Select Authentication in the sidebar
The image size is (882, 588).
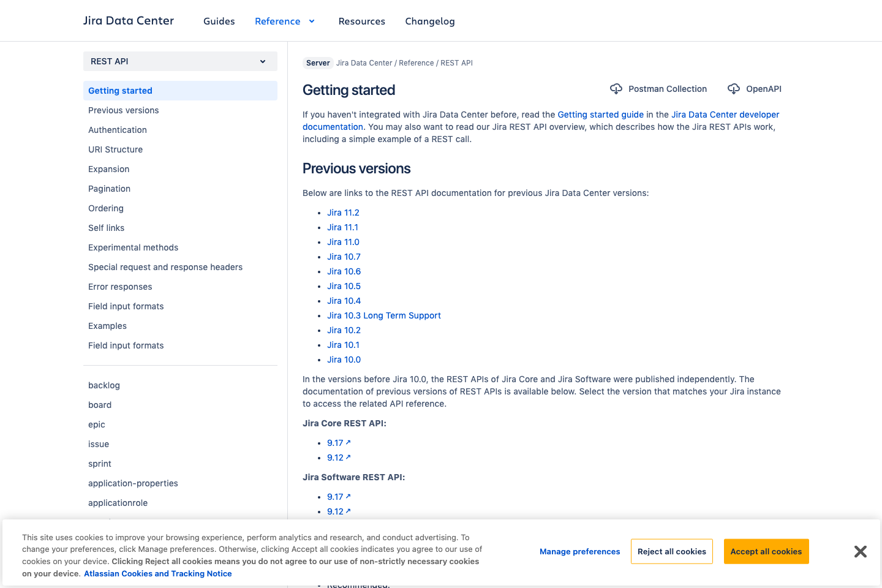click(x=117, y=130)
